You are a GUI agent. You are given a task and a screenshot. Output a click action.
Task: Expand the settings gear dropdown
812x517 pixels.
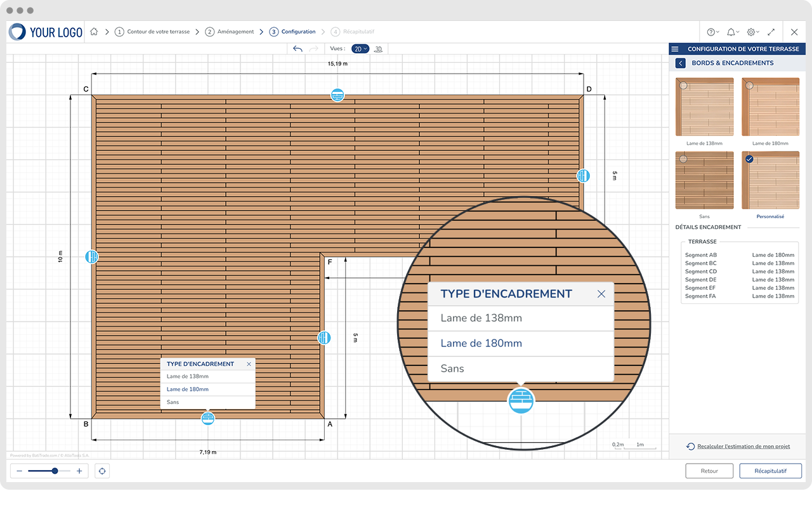pos(752,32)
